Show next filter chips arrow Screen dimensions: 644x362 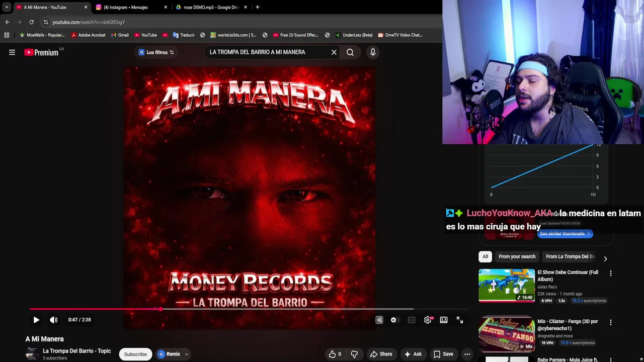coord(605,258)
